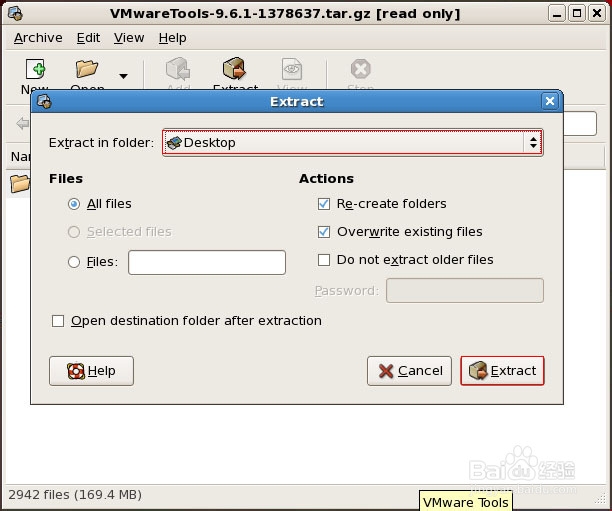Open the Help menu
The height and width of the screenshot is (511, 612).
tap(173, 38)
